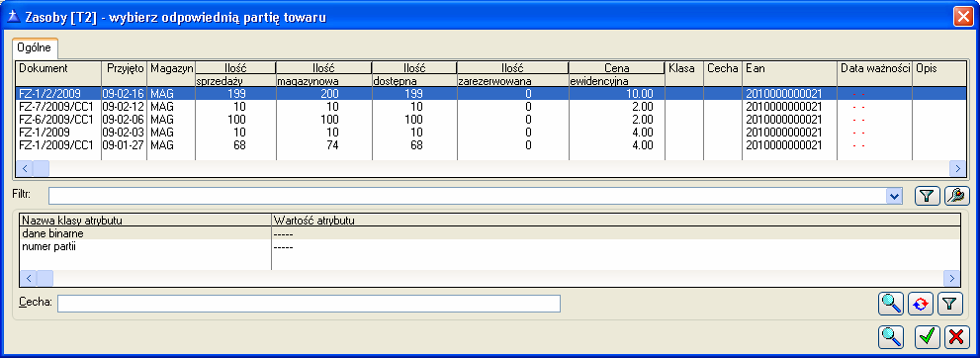Select row FZ-7/2009/CC1
Image resolution: width=980 pixels, height=358 pixels.
[x=490, y=106]
